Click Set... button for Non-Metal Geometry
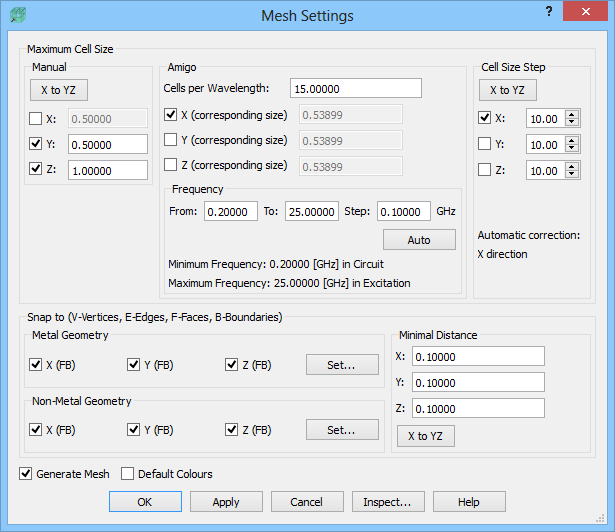 pyautogui.click(x=342, y=430)
